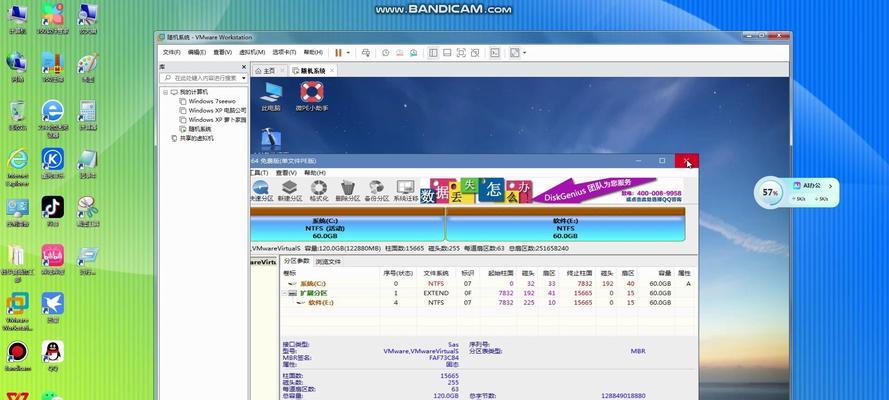The width and height of the screenshot is (889, 400).
Task: Switch to 浏览文件 tab
Action: (328, 262)
